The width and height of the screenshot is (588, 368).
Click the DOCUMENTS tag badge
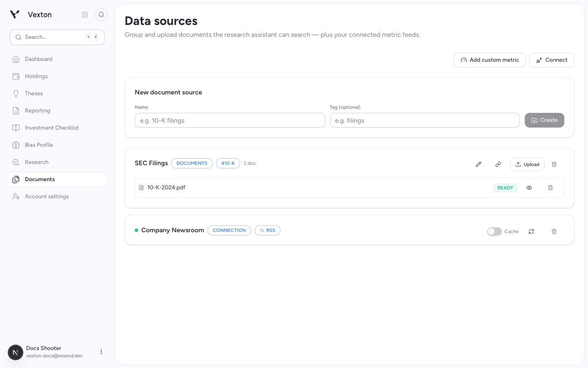coord(192,163)
